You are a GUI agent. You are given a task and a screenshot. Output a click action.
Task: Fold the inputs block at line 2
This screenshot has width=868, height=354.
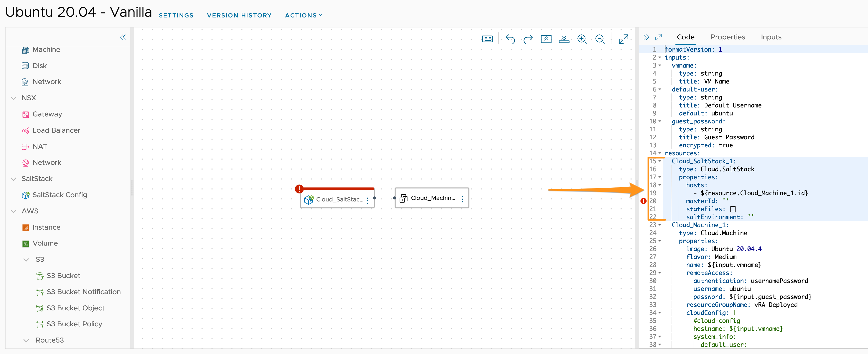click(660, 58)
